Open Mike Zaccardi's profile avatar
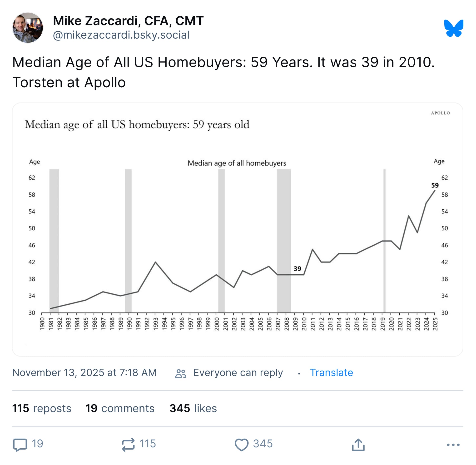The image size is (476, 465). (x=28, y=28)
